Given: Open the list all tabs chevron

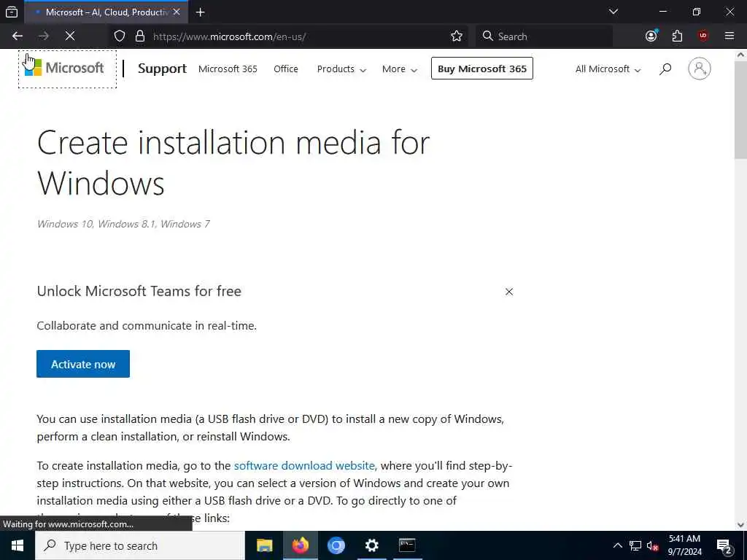Looking at the screenshot, I should (613, 12).
